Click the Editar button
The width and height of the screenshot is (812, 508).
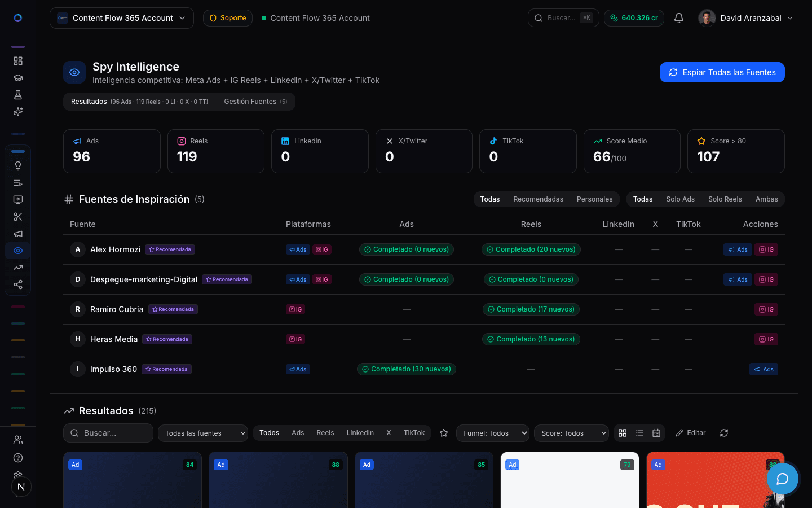point(691,433)
